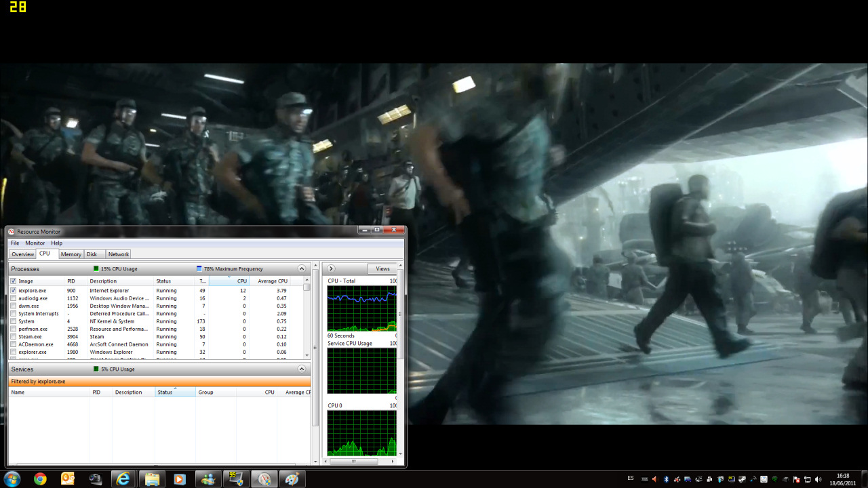Uncheck the iexplore.exe process checkbox
868x488 pixels.
pos(14,290)
